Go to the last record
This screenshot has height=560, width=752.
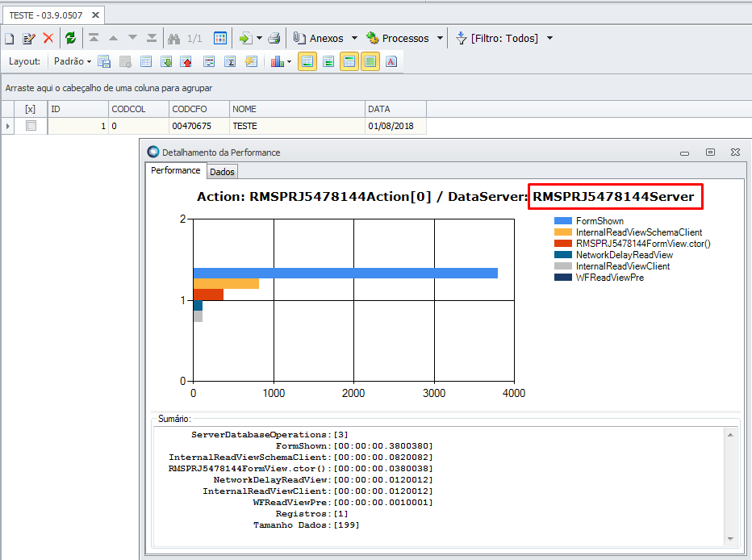152,38
